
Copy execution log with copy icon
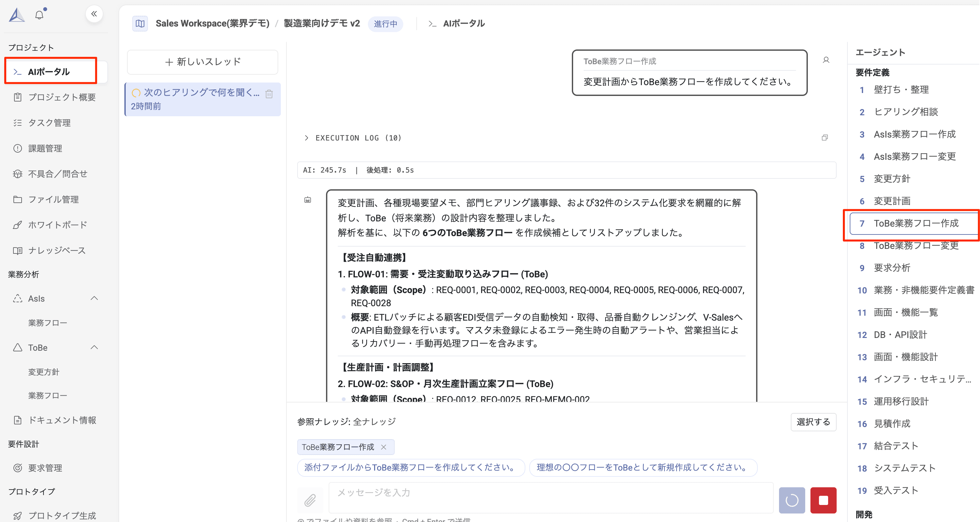pyautogui.click(x=825, y=138)
